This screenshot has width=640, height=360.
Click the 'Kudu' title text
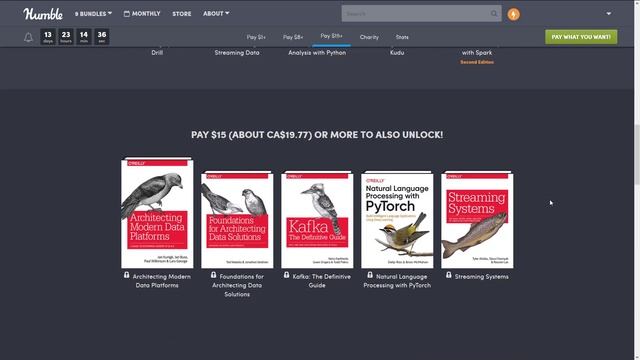(x=397, y=53)
